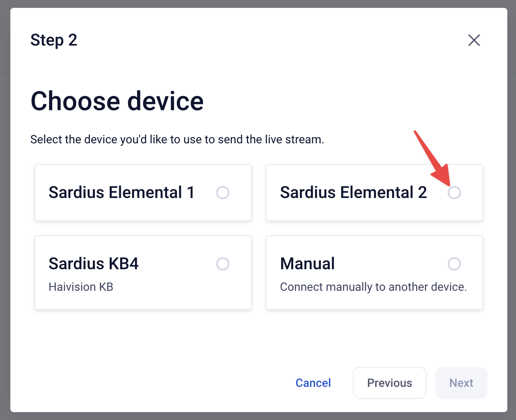Click the Choose device heading
Image resolution: width=516 pixels, height=420 pixels.
click(x=117, y=101)
